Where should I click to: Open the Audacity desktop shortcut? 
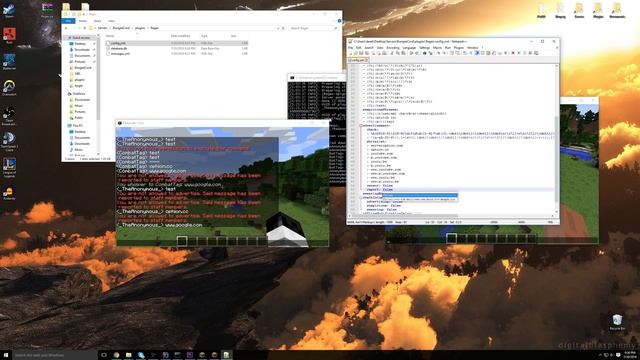(9, 193)
